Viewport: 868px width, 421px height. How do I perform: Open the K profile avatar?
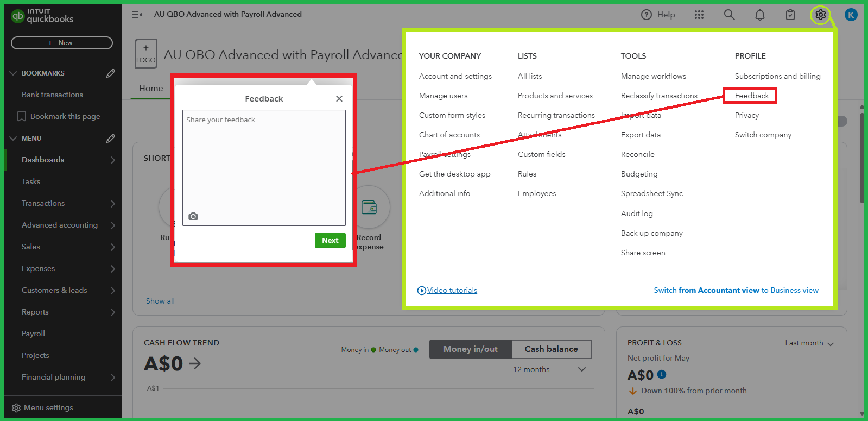click(851, 15)
